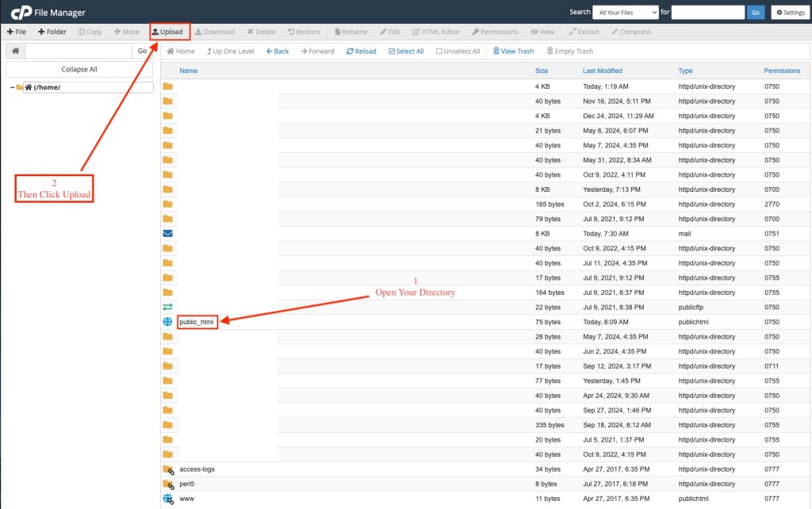Click the Extract toolbar button

584,32
